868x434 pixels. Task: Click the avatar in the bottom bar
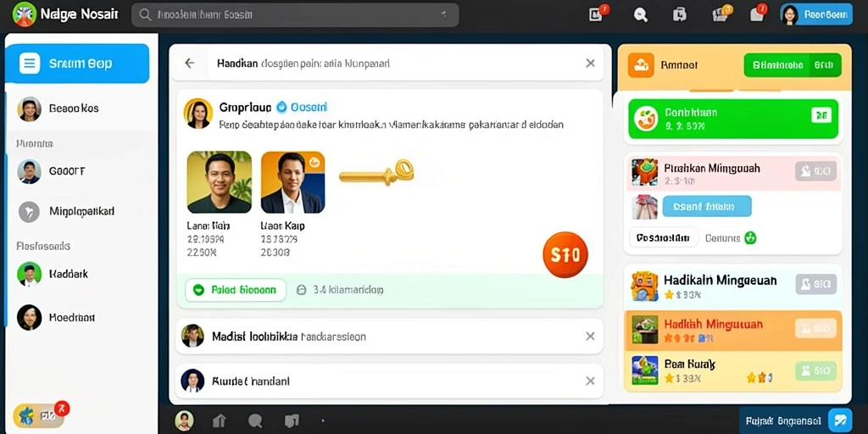[184, 420]
